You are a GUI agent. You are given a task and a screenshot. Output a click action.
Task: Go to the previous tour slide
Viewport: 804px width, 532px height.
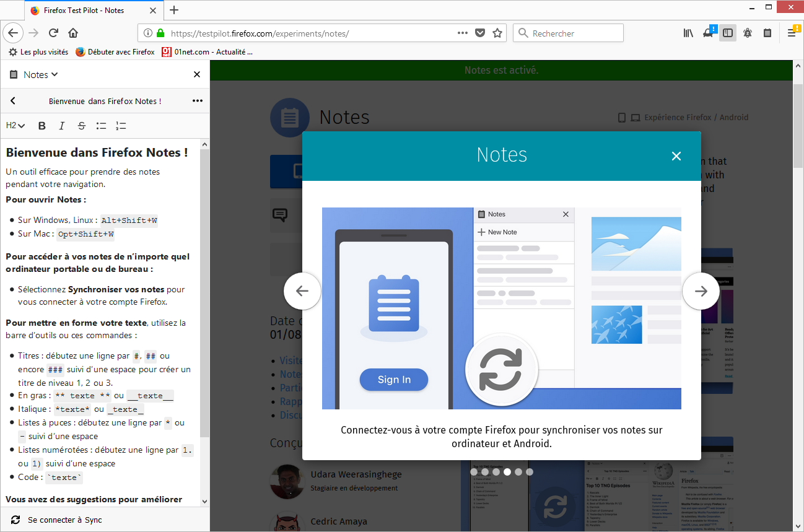tap(302, 291)
